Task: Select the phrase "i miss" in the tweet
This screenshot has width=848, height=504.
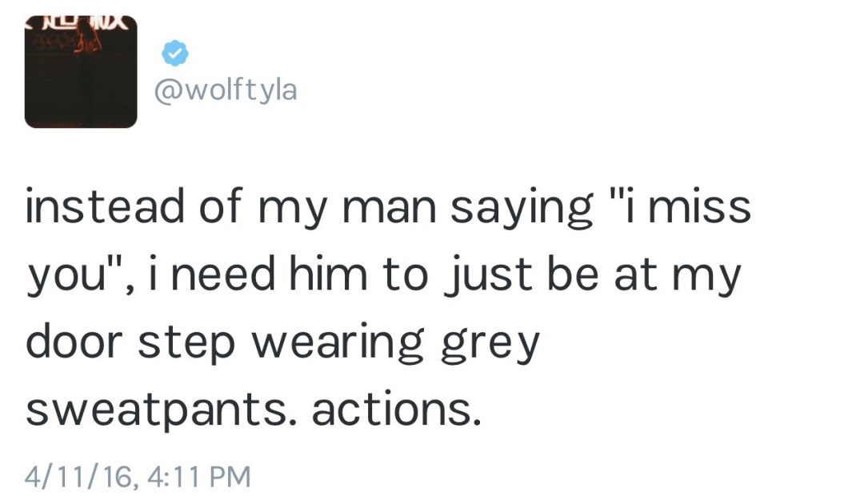Action: (x=690, y=207)
